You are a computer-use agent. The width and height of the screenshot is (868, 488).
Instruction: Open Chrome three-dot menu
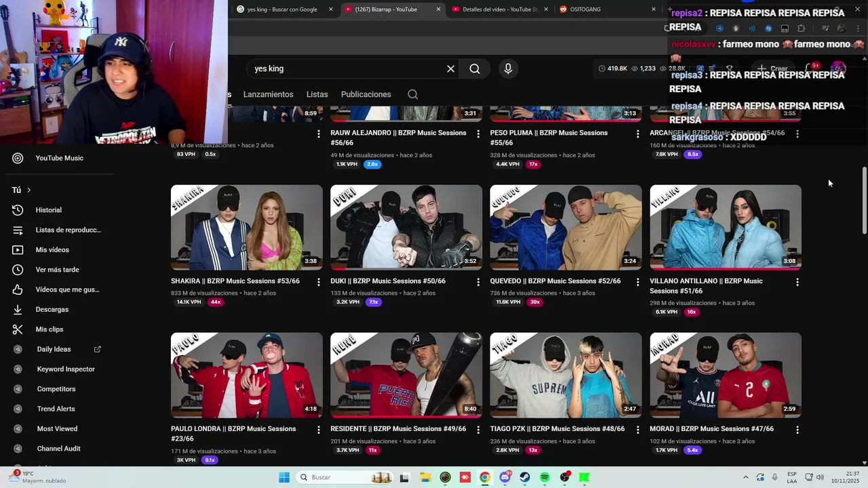point(856,28)
